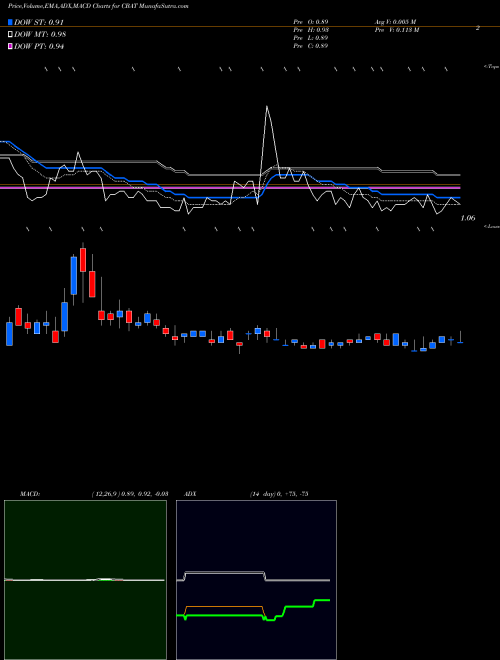Image resolution: width=500 pixels, height=660 pixels.
Task: Click the blue DOW ST legend swatch
Action: pyautogui.click(x=10, y=22)
